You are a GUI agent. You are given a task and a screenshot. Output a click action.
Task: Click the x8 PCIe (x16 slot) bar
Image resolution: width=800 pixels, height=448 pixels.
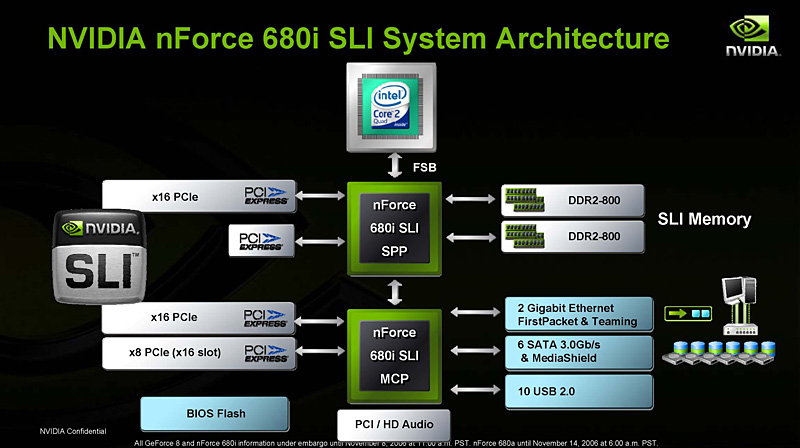click(x=199, y=353)
